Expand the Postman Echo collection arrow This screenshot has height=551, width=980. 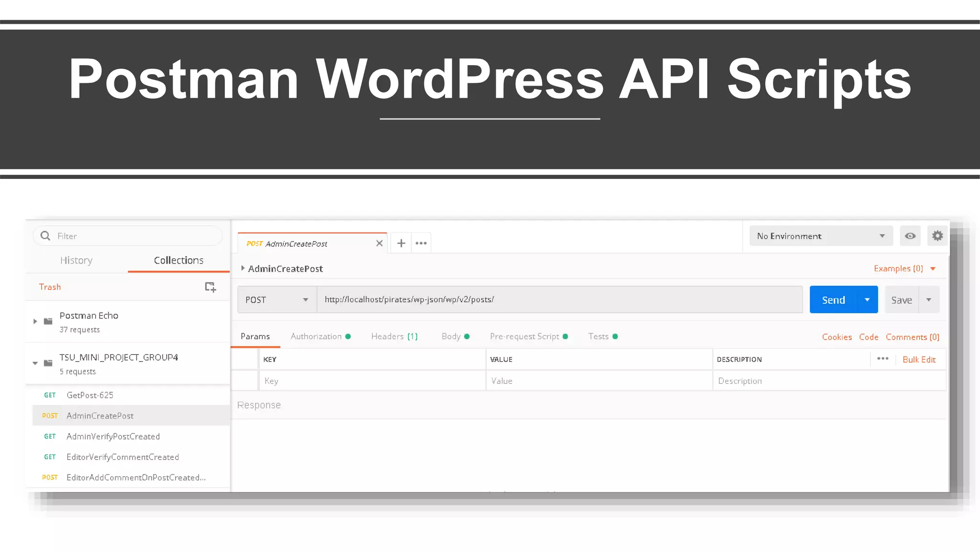pos(35,321)
